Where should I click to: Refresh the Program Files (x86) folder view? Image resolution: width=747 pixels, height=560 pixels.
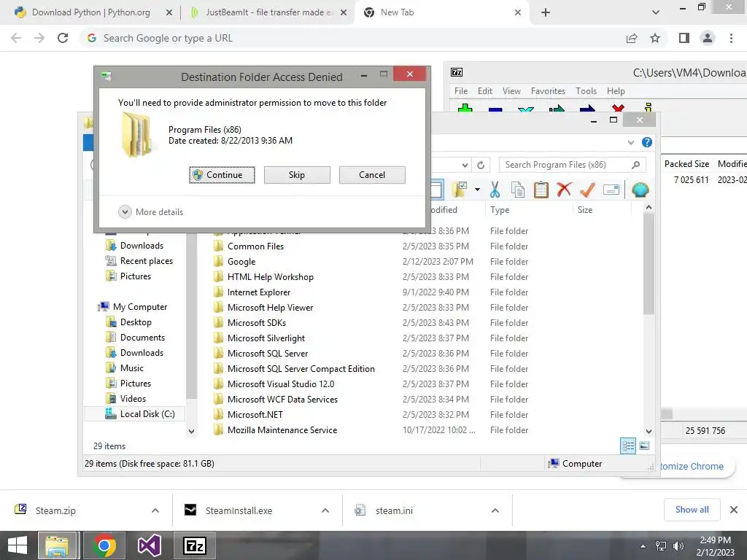point(481,165)
